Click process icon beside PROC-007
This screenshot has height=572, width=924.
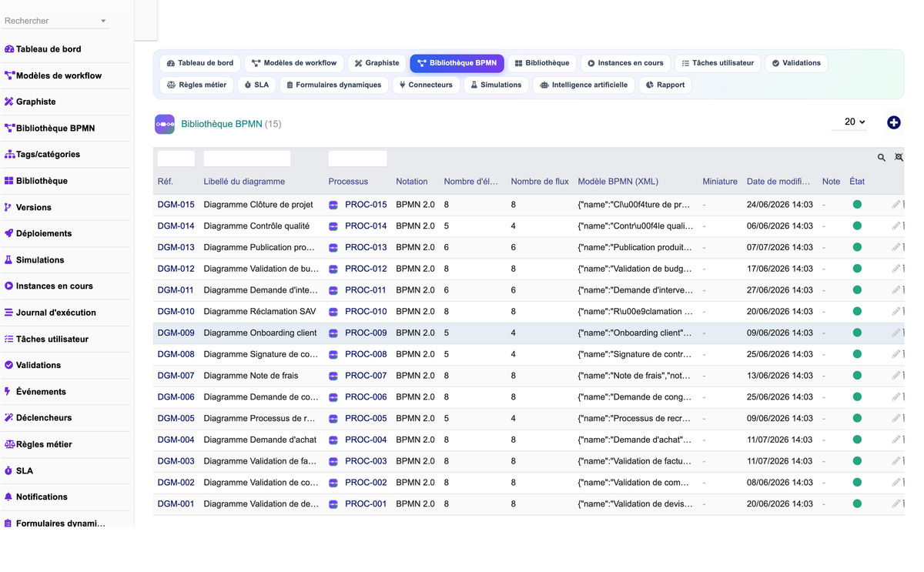click(333, 376)
